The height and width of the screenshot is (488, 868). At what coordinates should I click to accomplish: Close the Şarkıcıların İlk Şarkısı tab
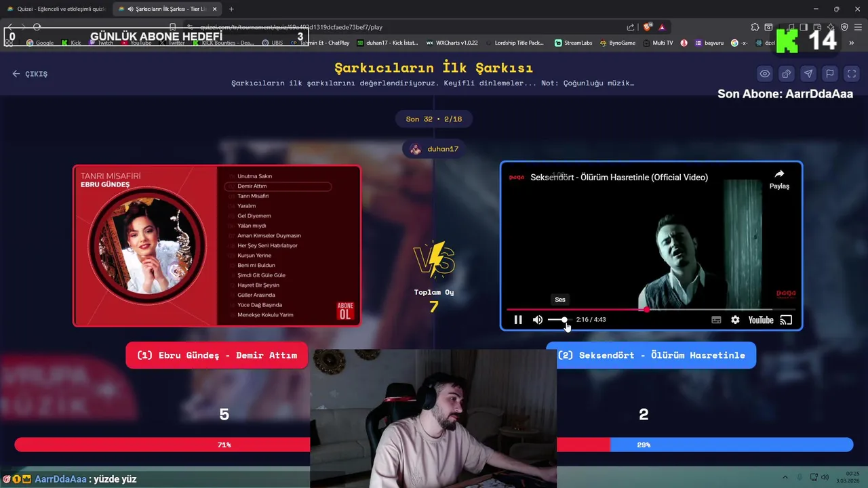pyautogui.click(x=215, y=9)
